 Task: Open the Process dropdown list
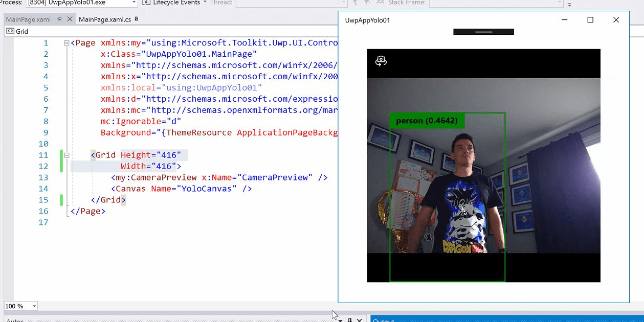pyautogui.click(x=134, y=3)
